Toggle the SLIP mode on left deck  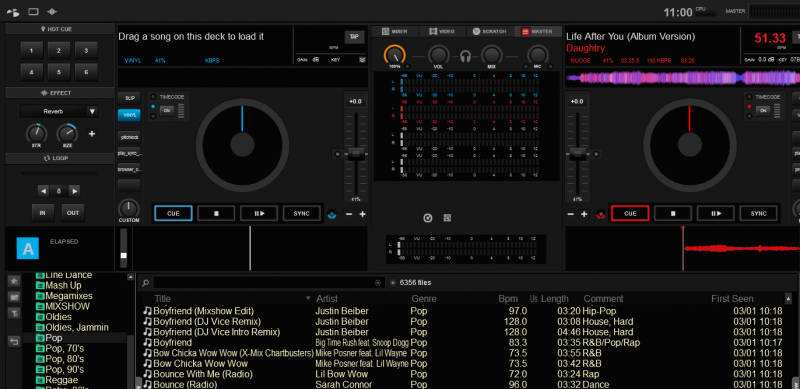point(130,98)
